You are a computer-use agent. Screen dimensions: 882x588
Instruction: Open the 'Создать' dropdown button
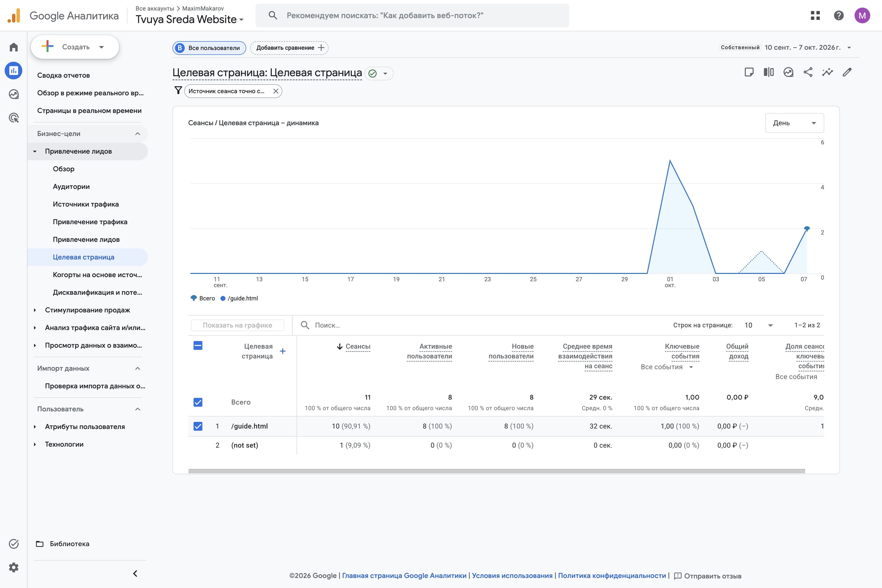point(75,47)
